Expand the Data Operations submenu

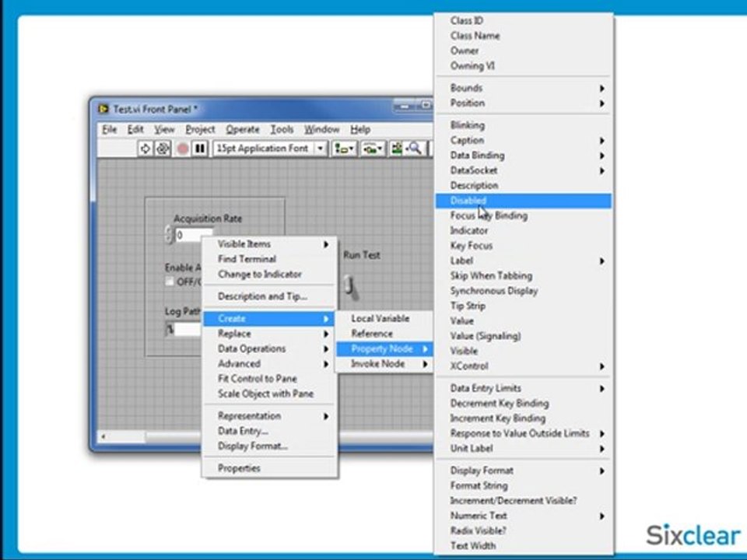coord(270,348)
